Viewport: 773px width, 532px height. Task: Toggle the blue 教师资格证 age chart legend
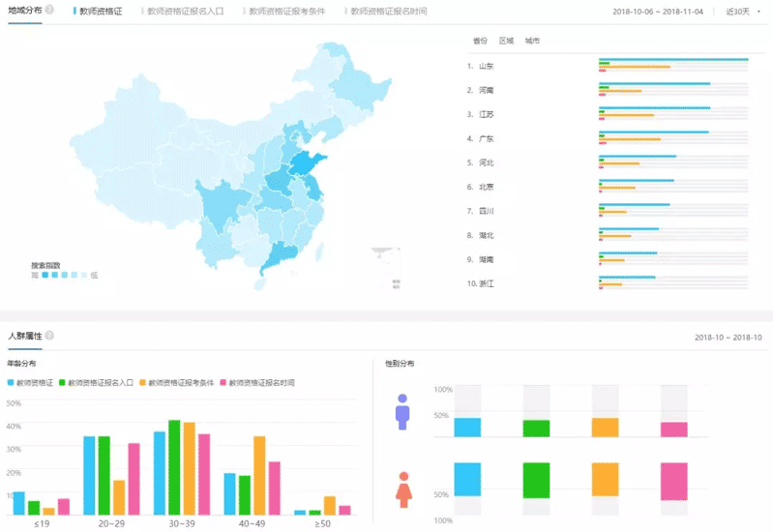click(x=30, y=383)
